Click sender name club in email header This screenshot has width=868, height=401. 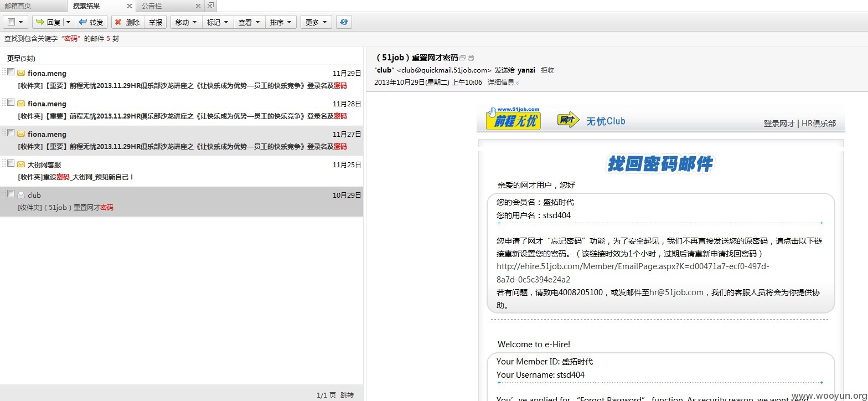pos(384,70)
